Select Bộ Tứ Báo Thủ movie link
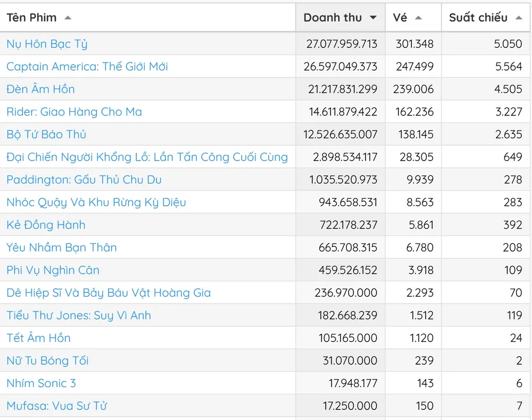 46,134
